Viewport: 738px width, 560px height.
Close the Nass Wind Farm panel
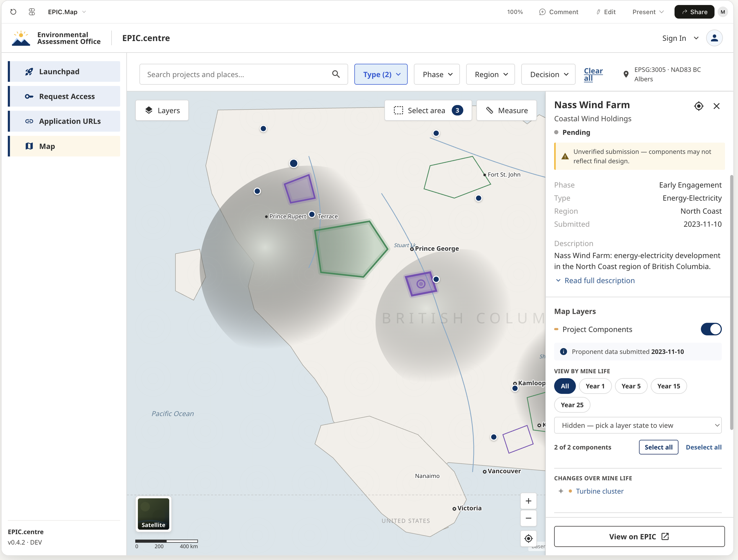coord(716,106)
